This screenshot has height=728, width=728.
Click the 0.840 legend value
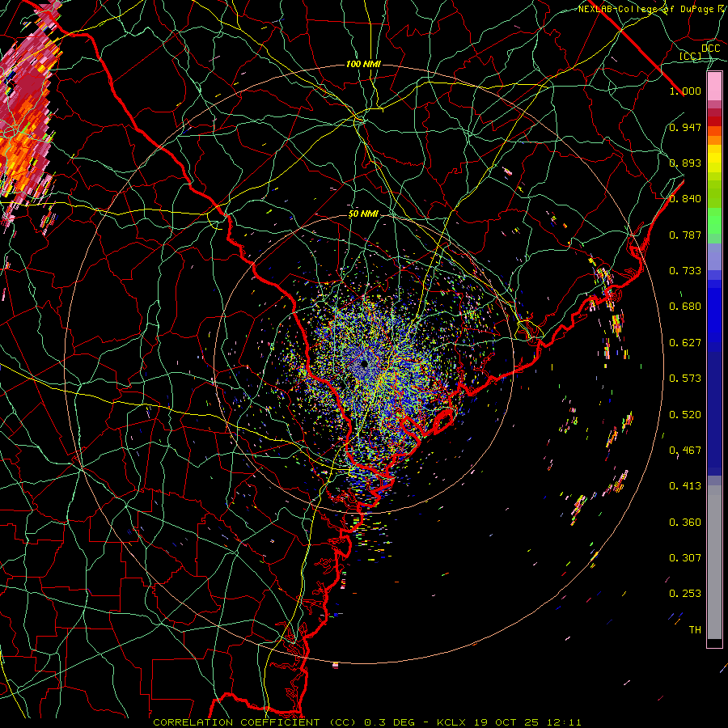tap(685, 199)
